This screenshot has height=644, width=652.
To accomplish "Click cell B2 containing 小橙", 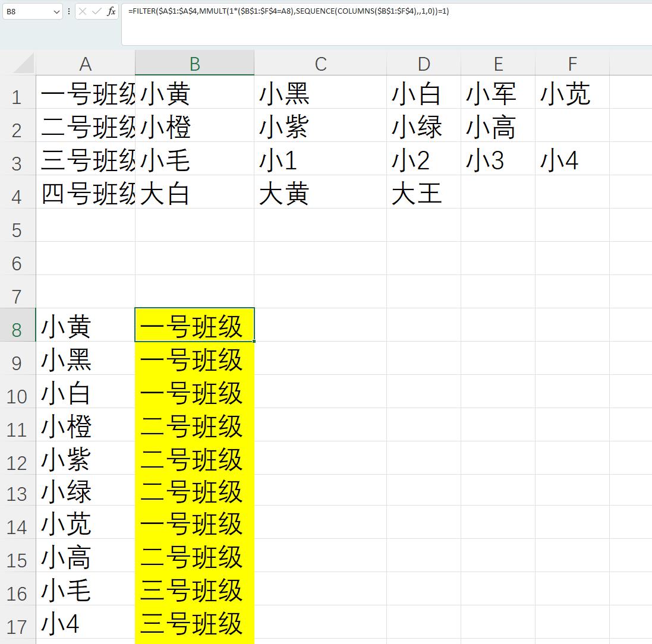I will (194, 125).
